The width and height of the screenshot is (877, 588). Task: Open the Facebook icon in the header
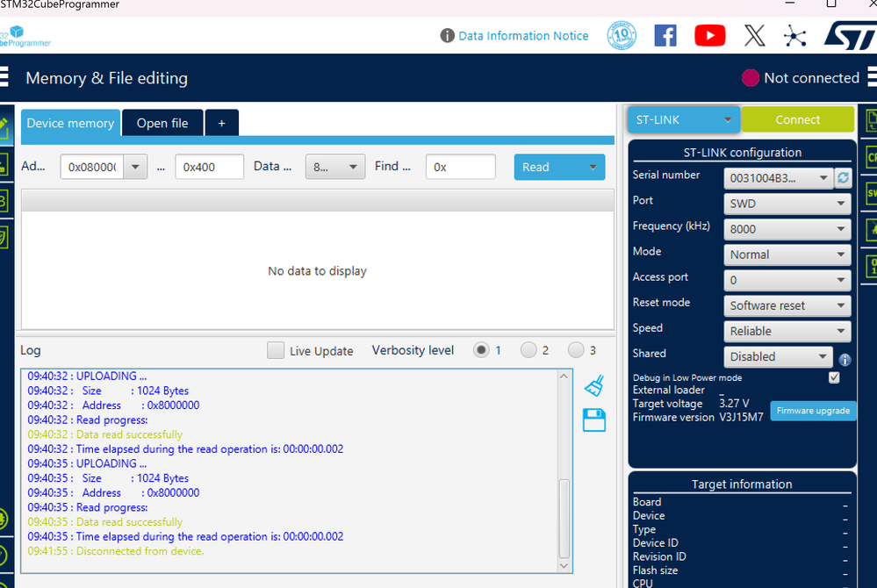pos(665,36)
